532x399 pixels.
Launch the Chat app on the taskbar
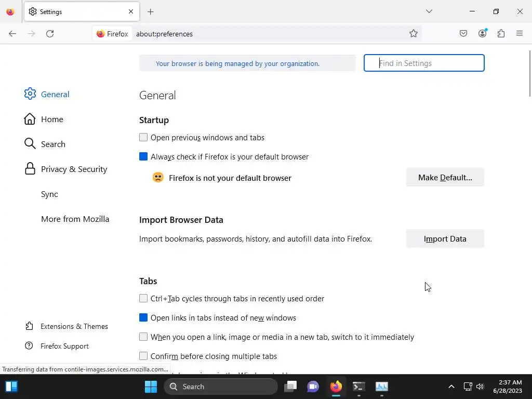[313, 387]
